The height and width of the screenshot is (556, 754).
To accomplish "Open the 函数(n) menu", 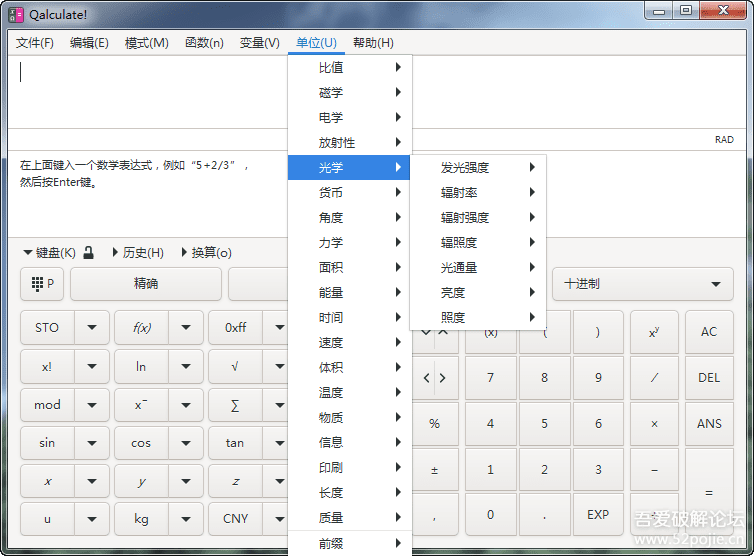I will coord(204,43).
